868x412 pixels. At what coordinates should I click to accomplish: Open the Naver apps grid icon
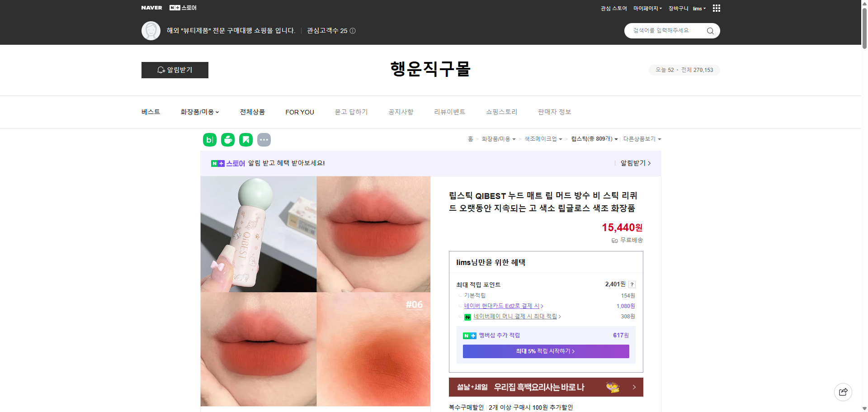716,8
